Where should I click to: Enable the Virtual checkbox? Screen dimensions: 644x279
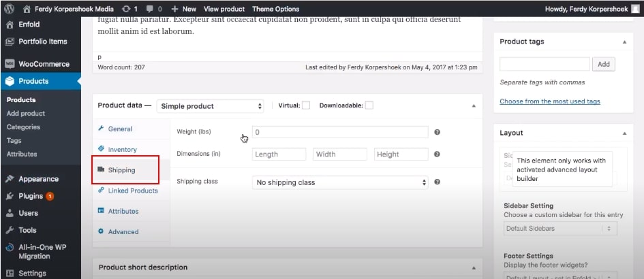[x=306, y=105]
